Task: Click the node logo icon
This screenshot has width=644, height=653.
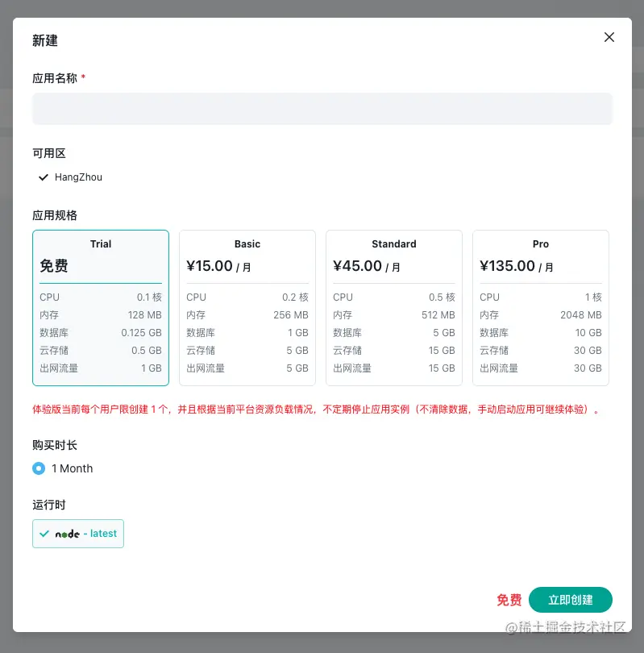Action: (67, 534)
